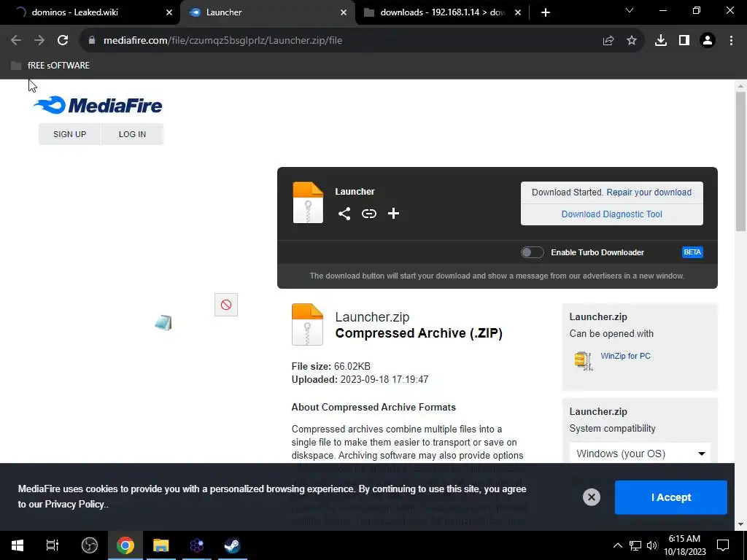
Task: Click the BETA badge
Action: coord(692,252)
